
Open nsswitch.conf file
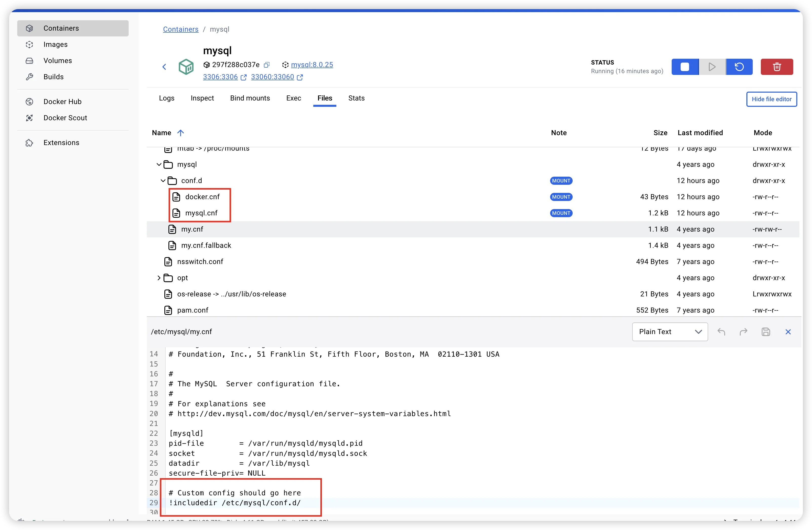tap(200, 262)
